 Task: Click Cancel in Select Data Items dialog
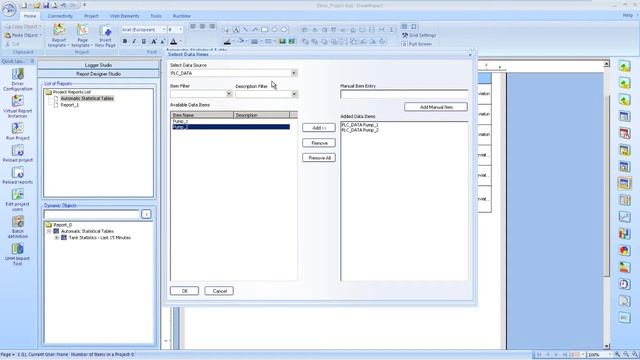(x=219, y=291)
